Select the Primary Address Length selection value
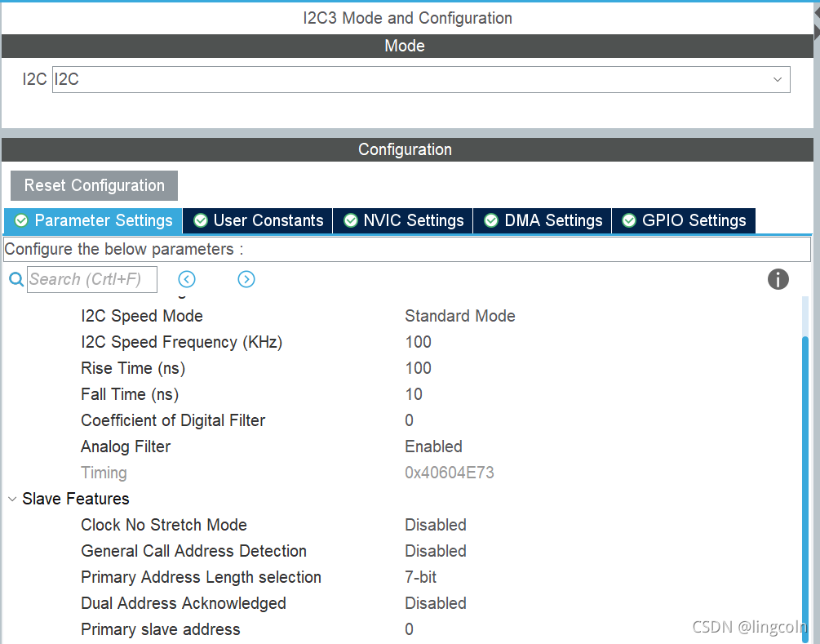820x644 pixels. 419,577
